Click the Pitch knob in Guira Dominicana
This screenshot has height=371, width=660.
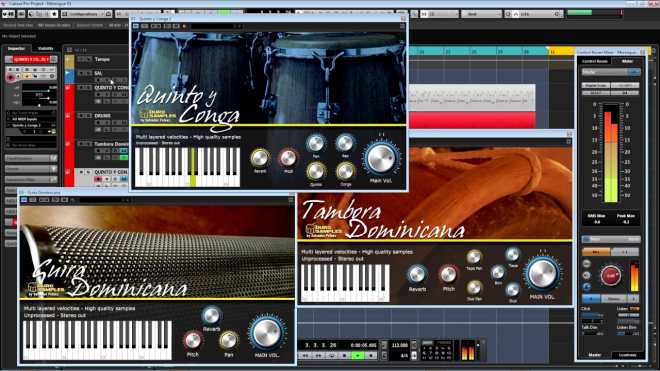[193, 340]
